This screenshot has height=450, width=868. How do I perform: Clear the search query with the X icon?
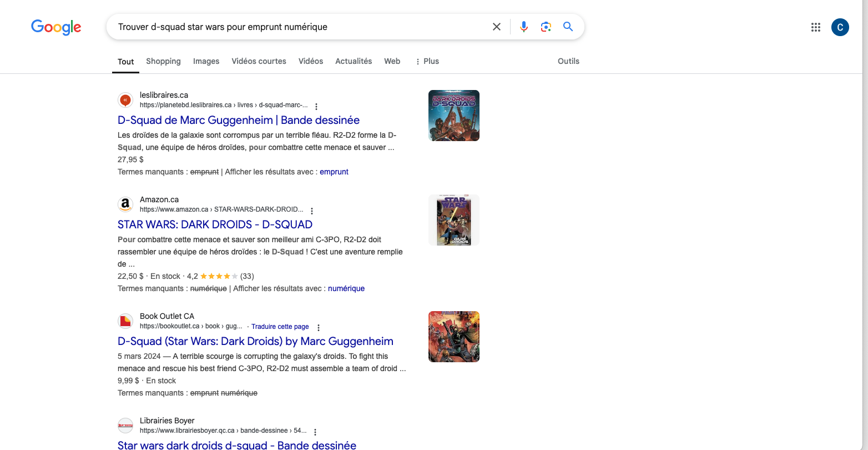pyautogui.click(x=497, y=27)
